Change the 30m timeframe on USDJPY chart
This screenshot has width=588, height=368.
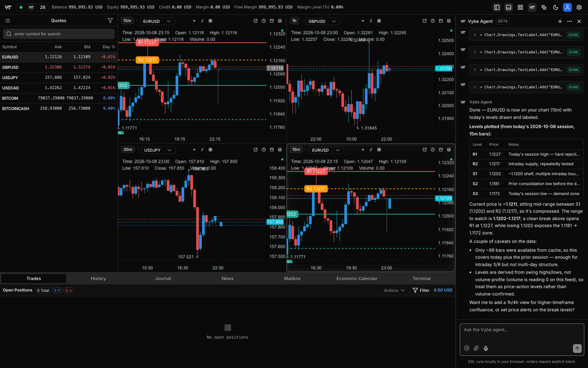pyautogui.click(x=128, y=150)
